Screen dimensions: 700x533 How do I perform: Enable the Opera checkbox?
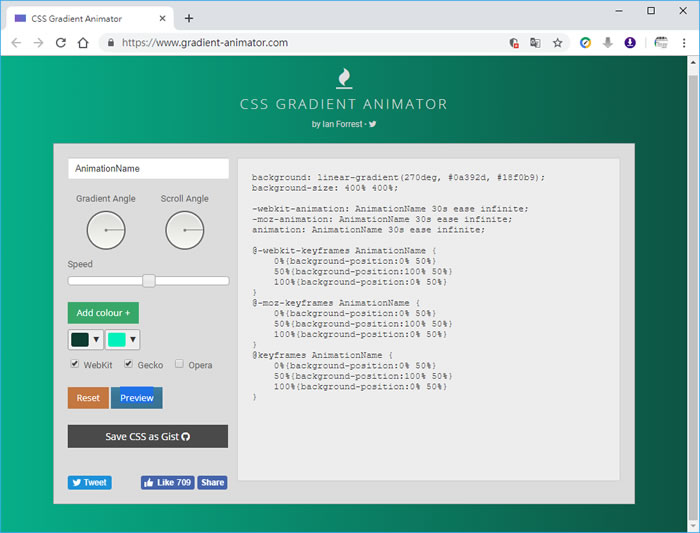[x=179, y=364]
